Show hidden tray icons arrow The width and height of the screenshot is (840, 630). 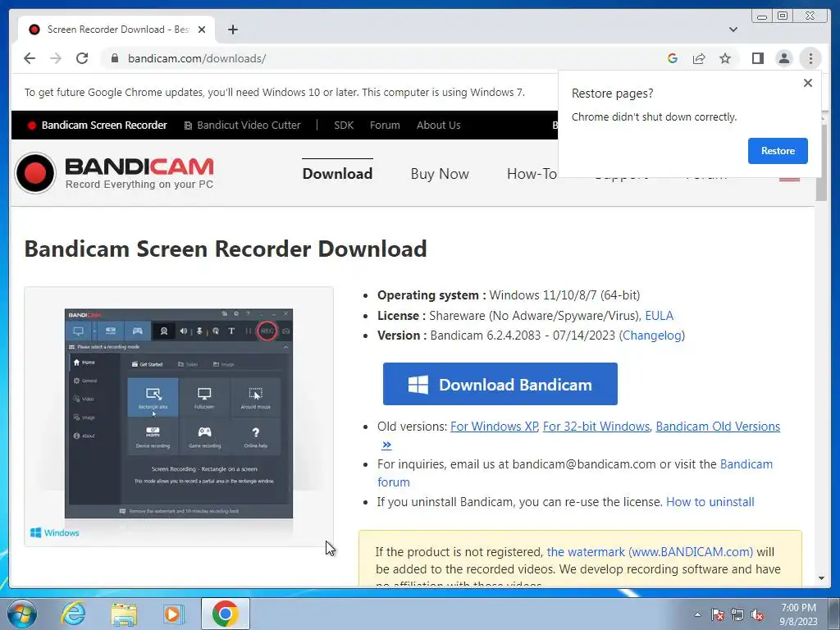coord(697,614)
